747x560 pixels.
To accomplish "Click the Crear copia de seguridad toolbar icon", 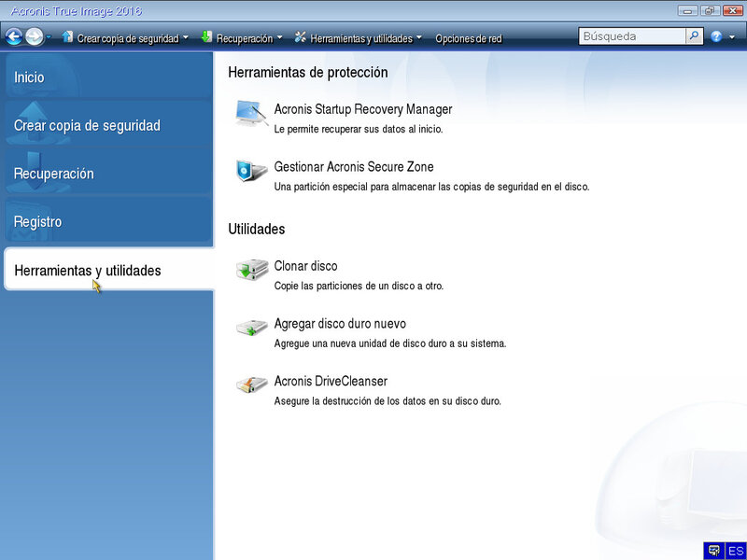I will (x=67, y=36).
